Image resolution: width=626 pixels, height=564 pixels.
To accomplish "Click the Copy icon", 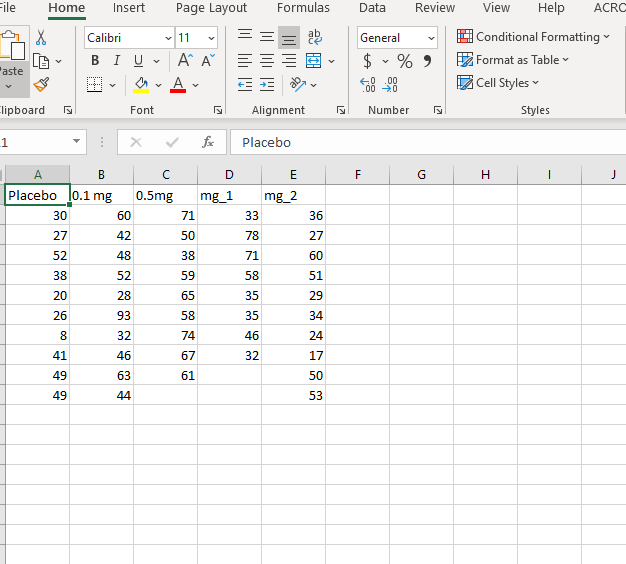I will click(x=41, y=61).
